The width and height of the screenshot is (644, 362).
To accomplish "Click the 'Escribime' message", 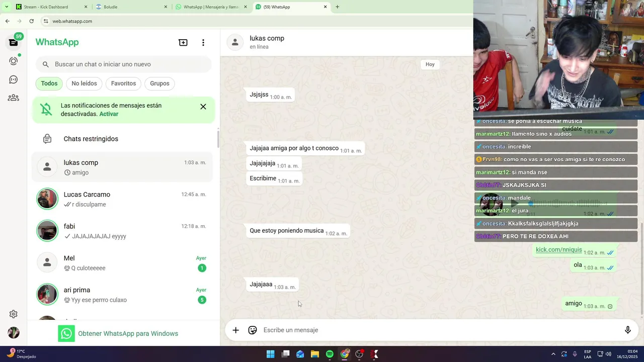I will click(x=275, y=179).
